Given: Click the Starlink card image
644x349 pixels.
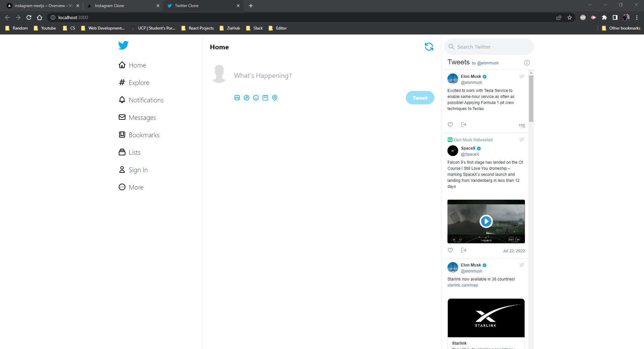Looking at the screenshot, I should pos(486,318).
